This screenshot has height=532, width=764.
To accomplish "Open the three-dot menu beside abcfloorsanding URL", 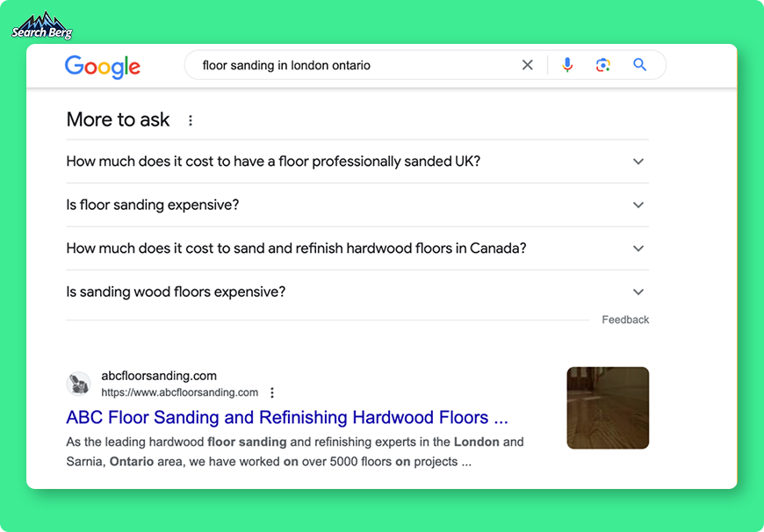I will tap(272, 392).
